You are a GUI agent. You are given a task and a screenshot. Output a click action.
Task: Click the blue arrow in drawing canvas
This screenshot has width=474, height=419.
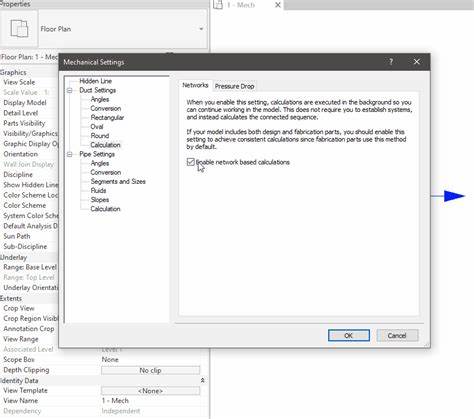coord(454,196)
